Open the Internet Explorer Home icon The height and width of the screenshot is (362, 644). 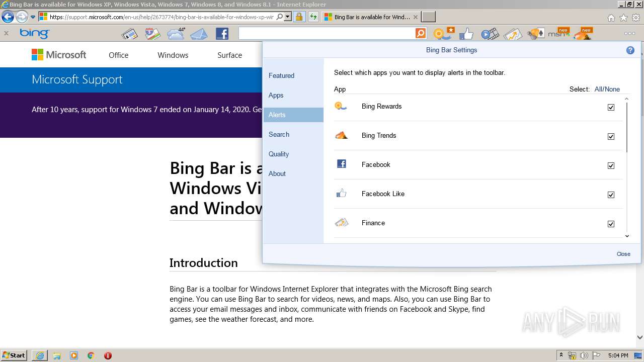click(611, 18)
